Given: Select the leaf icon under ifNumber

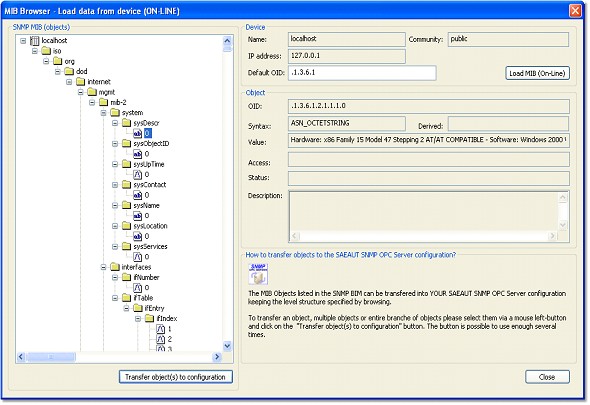Looking at the screenshot, I should 138,288.
